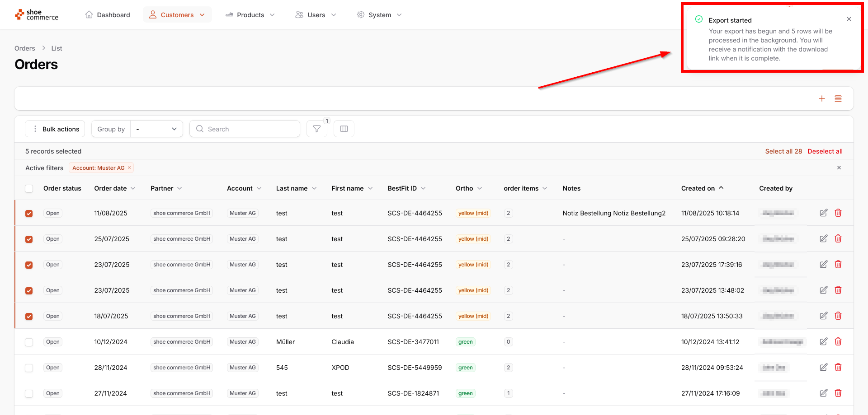Uncheck the 11/08/2025 order checkbox
The width and height of the screenshot is (868, 415).
[29, 213]
